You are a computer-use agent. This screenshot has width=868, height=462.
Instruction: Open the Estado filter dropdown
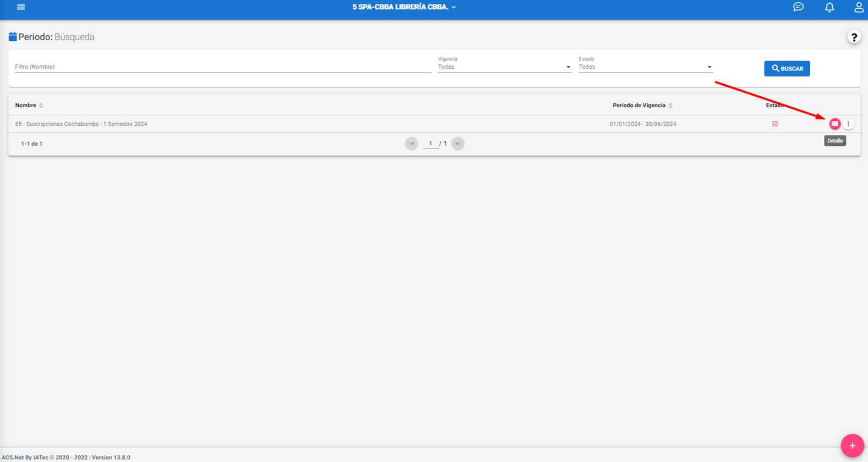[646, 67]
